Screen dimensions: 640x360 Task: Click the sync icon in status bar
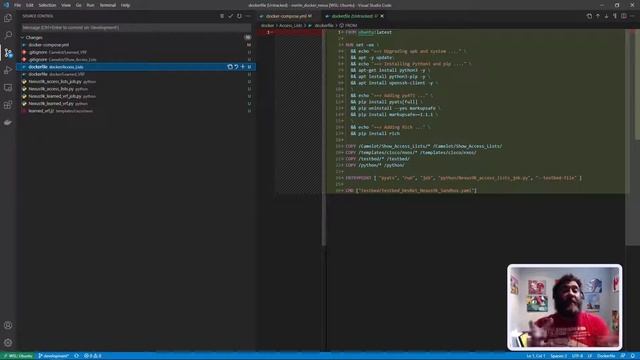[x=76, y=356]
